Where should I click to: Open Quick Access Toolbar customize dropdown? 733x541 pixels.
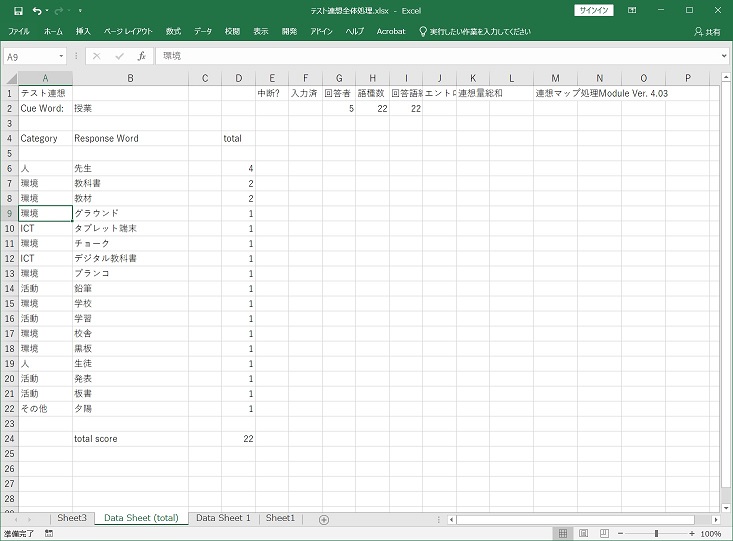coord(80,10)
